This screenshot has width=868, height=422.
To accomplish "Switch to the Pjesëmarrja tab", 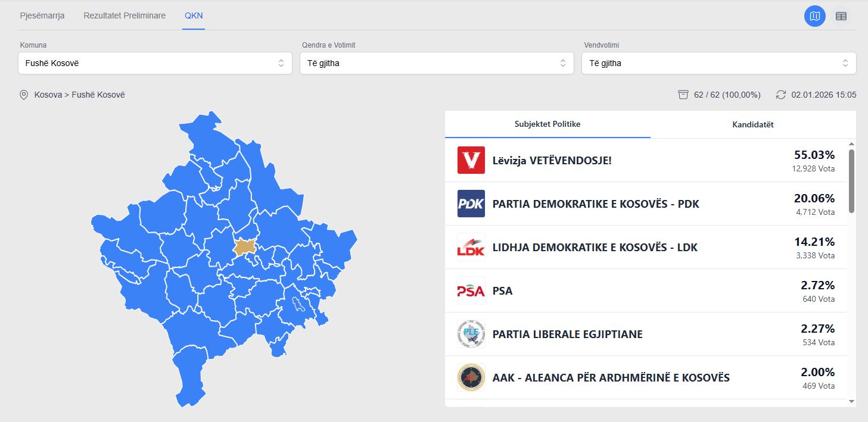I will pos(42,15).
